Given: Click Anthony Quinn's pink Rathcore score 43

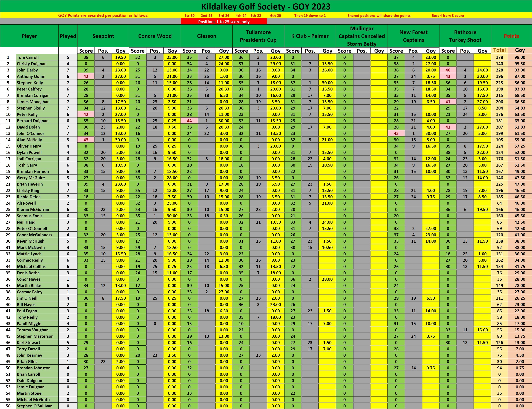Looking at the screenshot, I should click(x=448, y=76).
